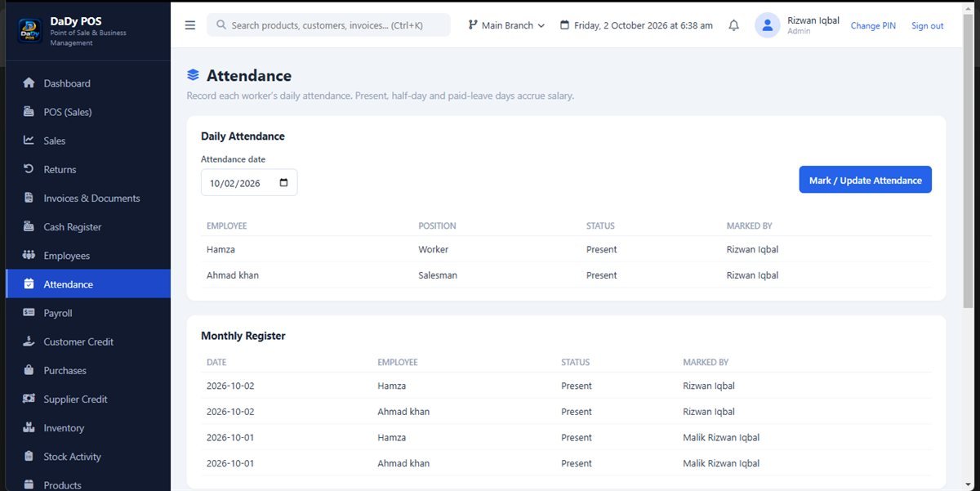Click the layers icon beside Attendance heading
980x491 pixels.
tap(193, 75)
